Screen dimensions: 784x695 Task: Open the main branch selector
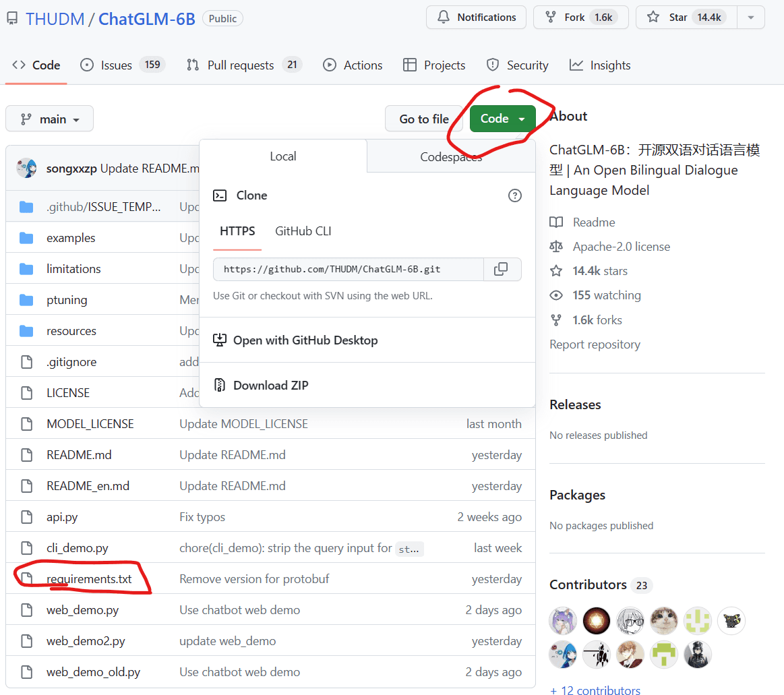tap(49, 118)
